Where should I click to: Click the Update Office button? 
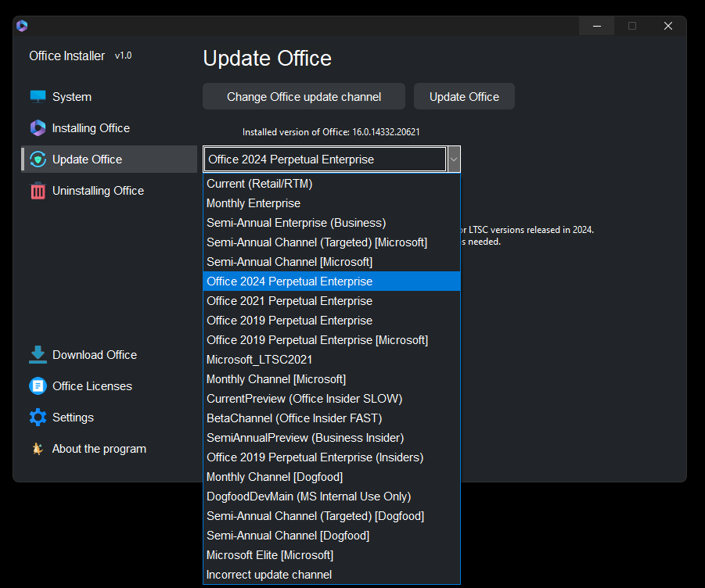pos(464,97)
